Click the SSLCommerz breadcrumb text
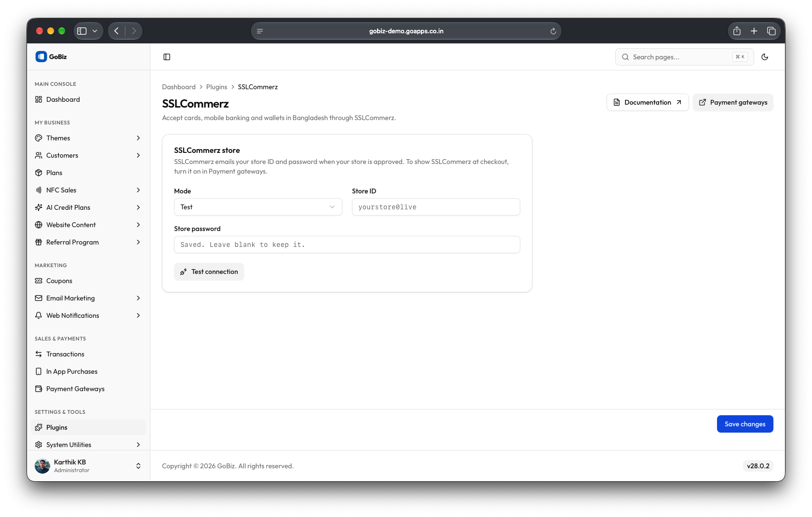The height and width of the screenshot is (517, 812). (x=258, y=87)
